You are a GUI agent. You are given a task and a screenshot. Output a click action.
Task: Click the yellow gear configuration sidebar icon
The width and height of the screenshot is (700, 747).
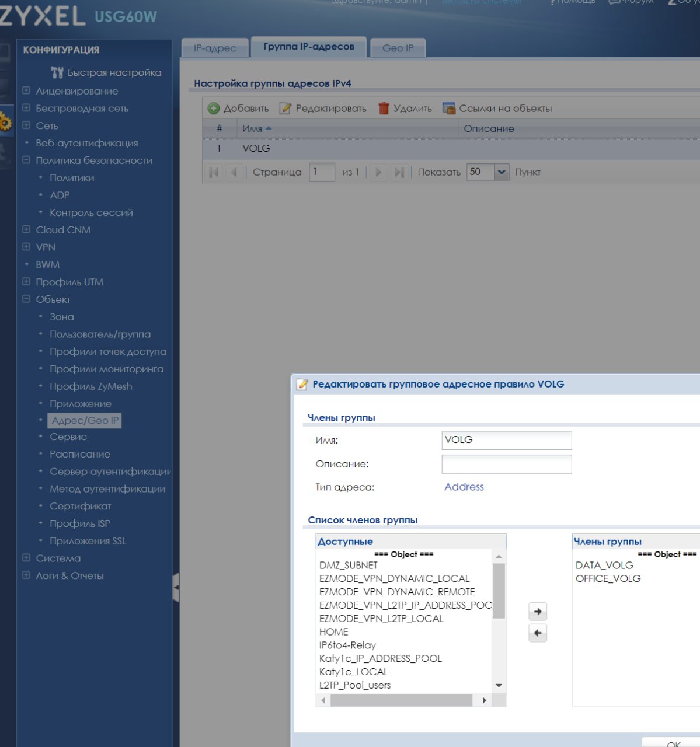5,123
